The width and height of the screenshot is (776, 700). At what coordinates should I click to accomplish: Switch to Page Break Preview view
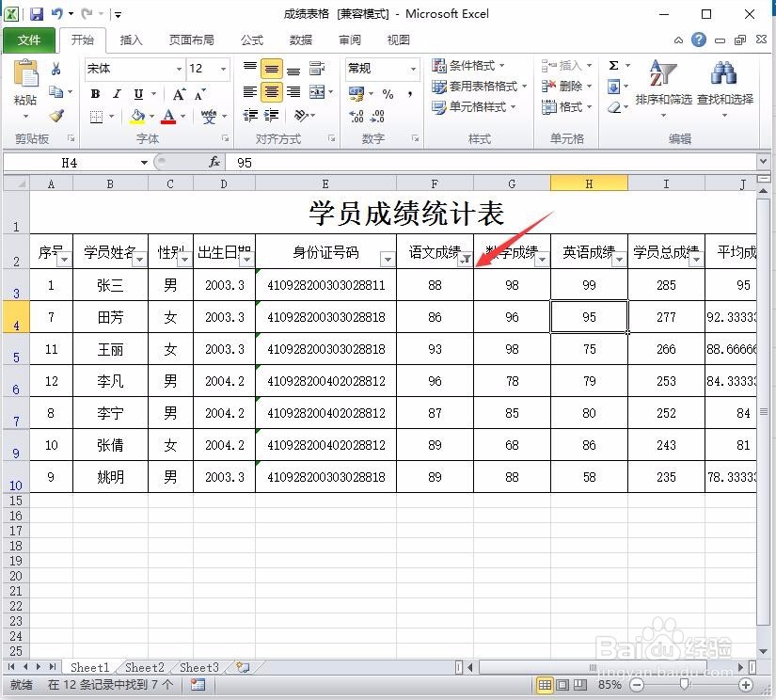point(580,685)
